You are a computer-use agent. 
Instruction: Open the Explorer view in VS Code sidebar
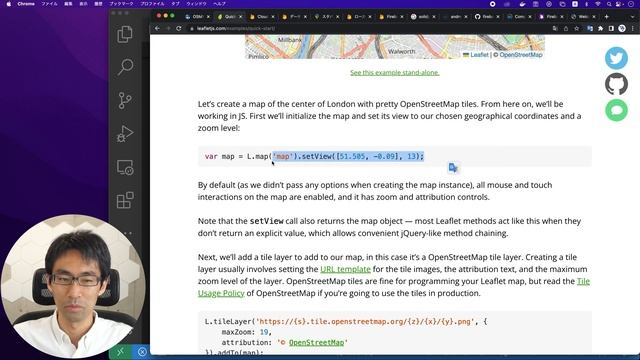click(125, 34)
